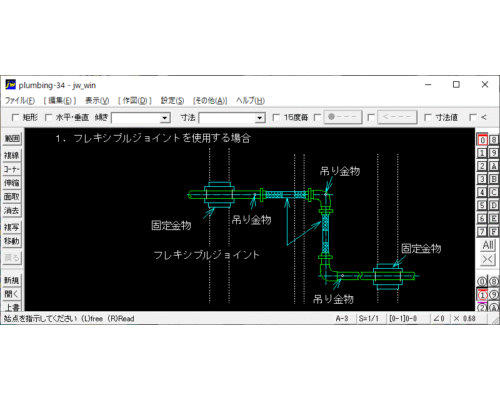Screen dimensions: 500x400
Task: Select layer 9 square button
Action: click(494, 153)
